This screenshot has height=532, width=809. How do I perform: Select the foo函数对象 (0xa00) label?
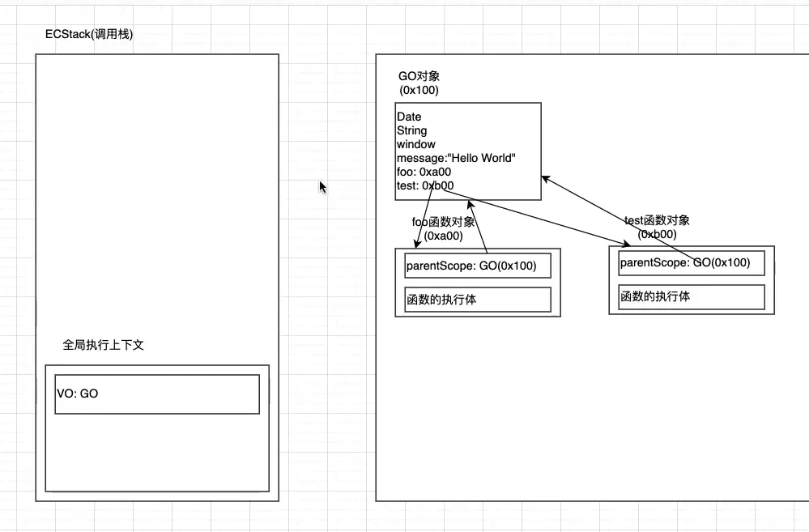coord(444,229)
